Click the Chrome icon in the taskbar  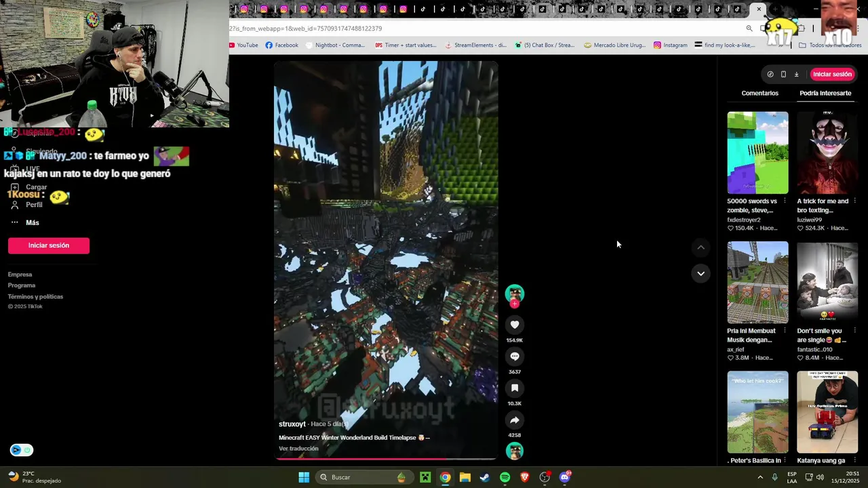[x=445, y=477]
